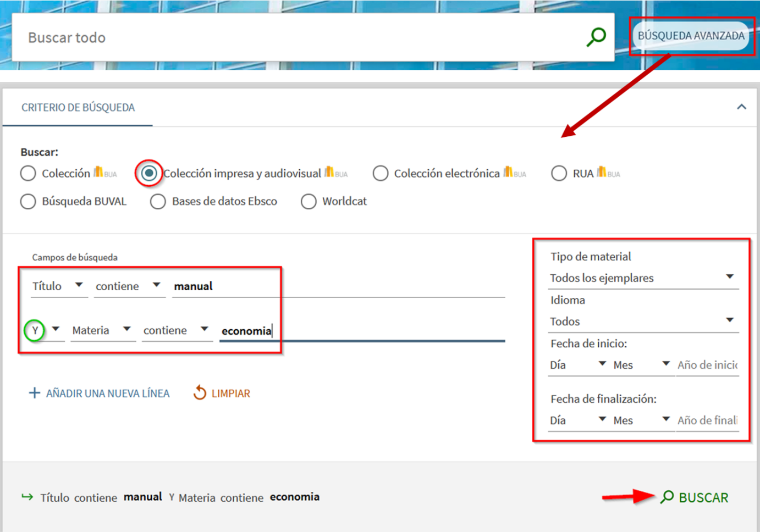Click the green magnifier search icon
Screen dimensions: 760x532
click(596, 37)
